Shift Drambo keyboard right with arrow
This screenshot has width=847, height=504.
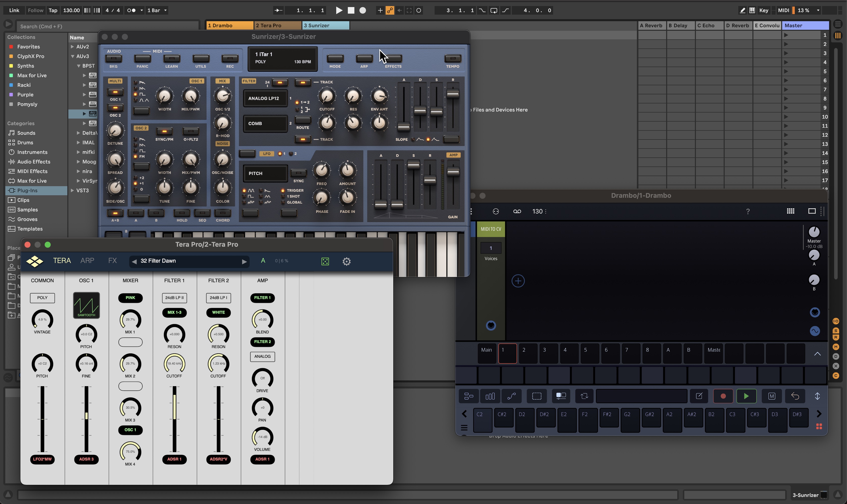[x=819, y=414]
